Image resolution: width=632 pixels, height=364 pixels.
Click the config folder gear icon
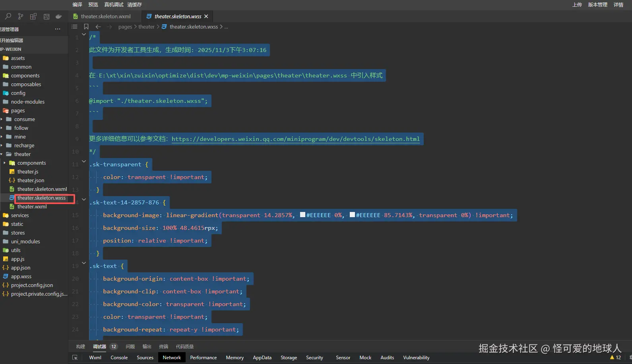pos(6,93)
